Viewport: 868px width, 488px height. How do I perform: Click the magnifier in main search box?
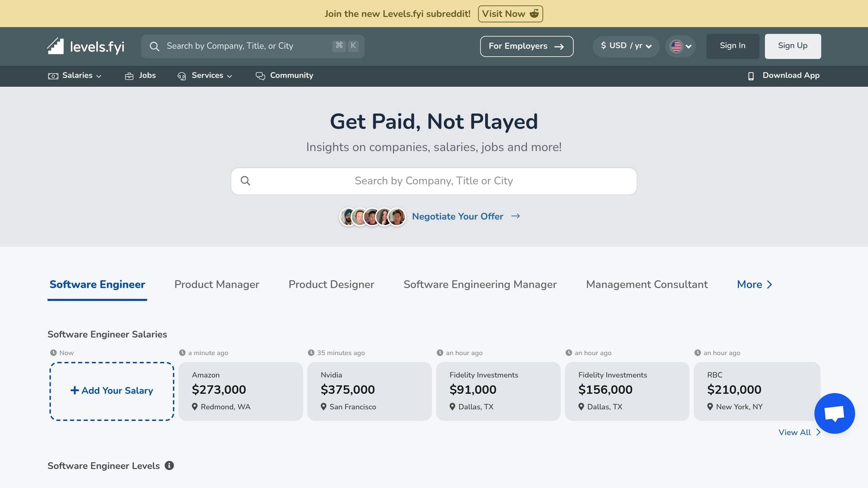click(245, 181)
